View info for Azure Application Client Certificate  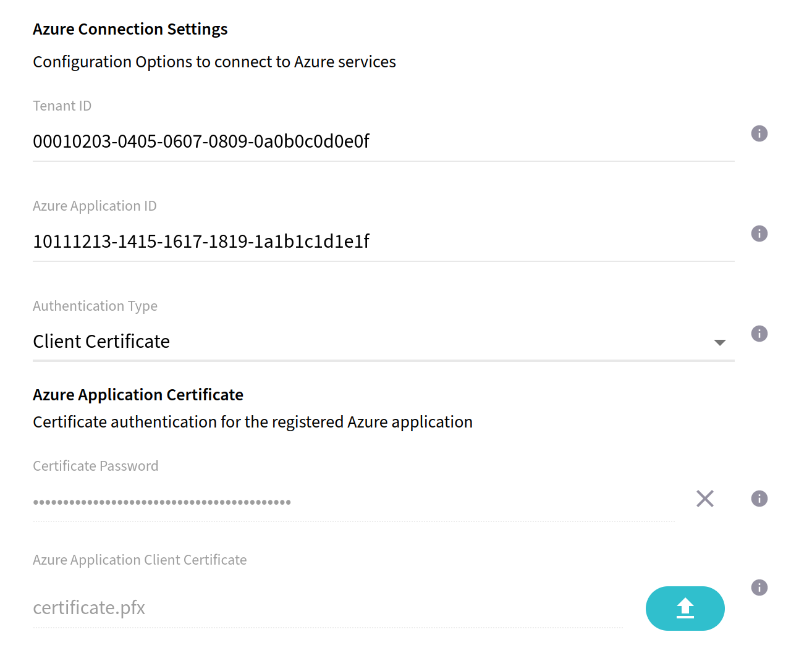[x=759, y=588]
